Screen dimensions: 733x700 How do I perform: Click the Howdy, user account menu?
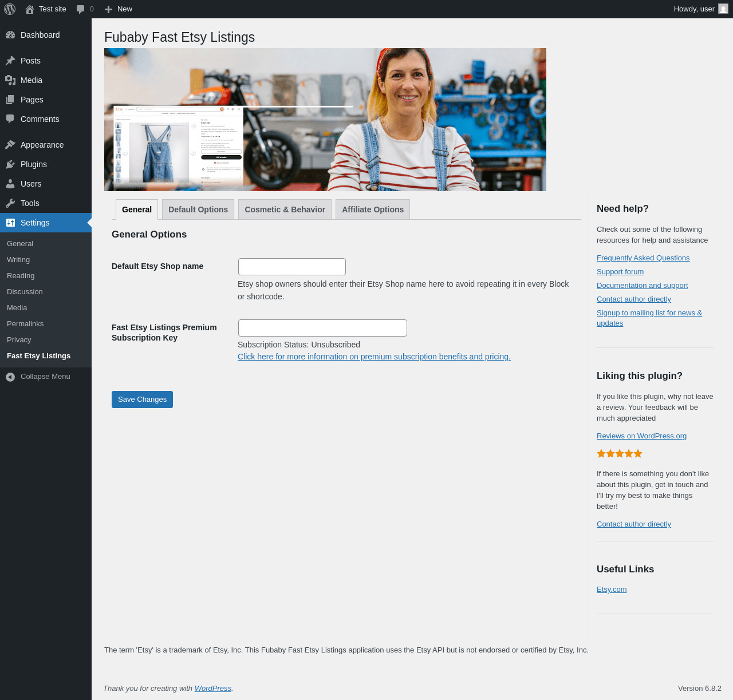(701, 9)
